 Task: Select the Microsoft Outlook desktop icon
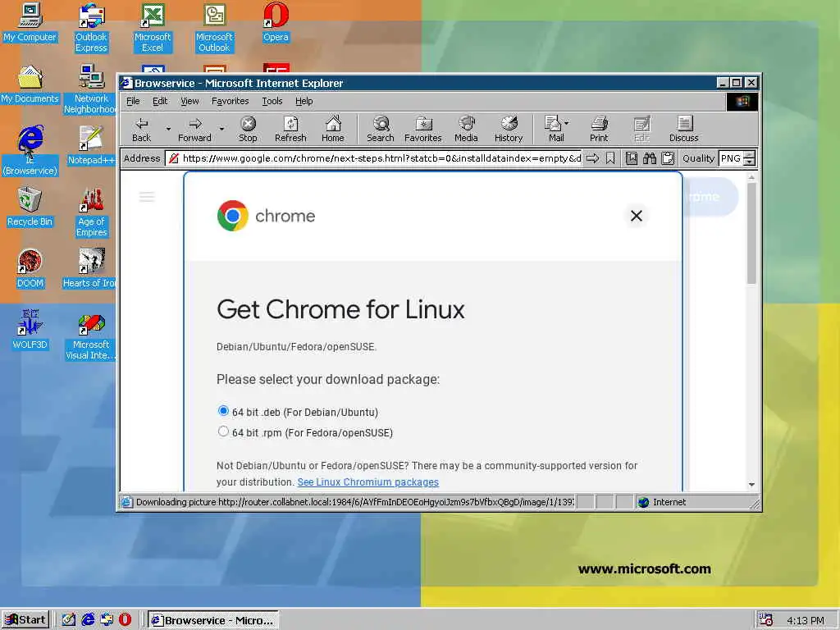214,28
